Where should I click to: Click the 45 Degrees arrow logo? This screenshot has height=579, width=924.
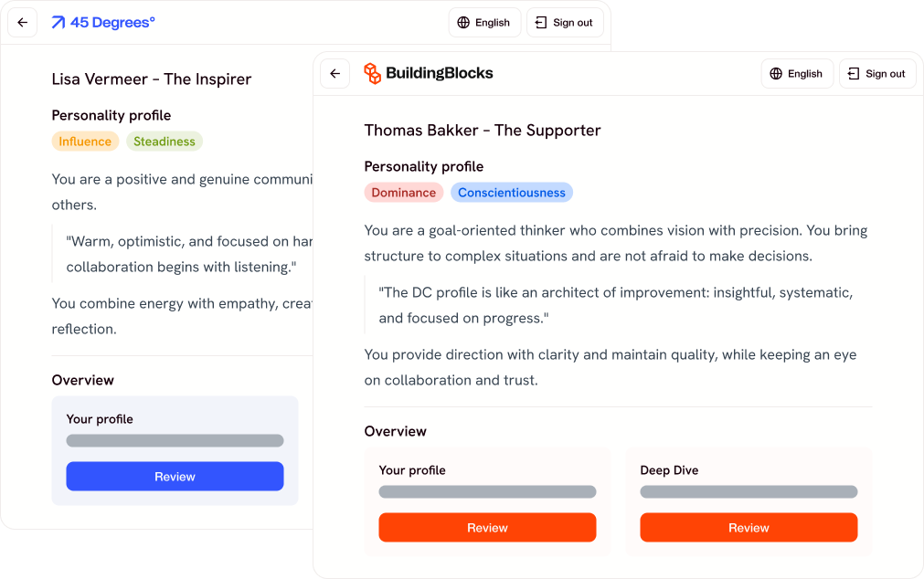[58, 23]
